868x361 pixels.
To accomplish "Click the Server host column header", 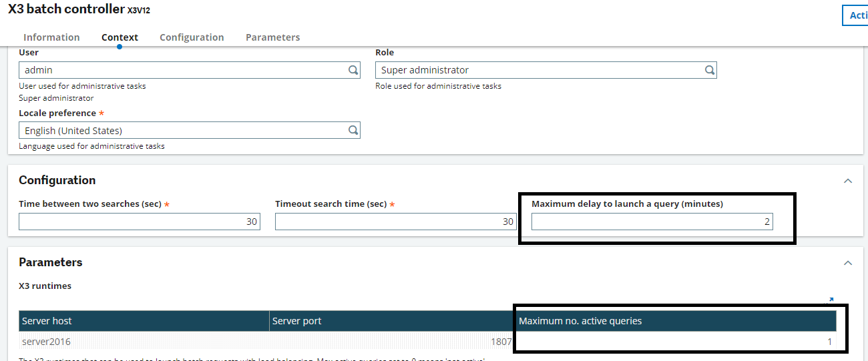I will tap(144, 321).
